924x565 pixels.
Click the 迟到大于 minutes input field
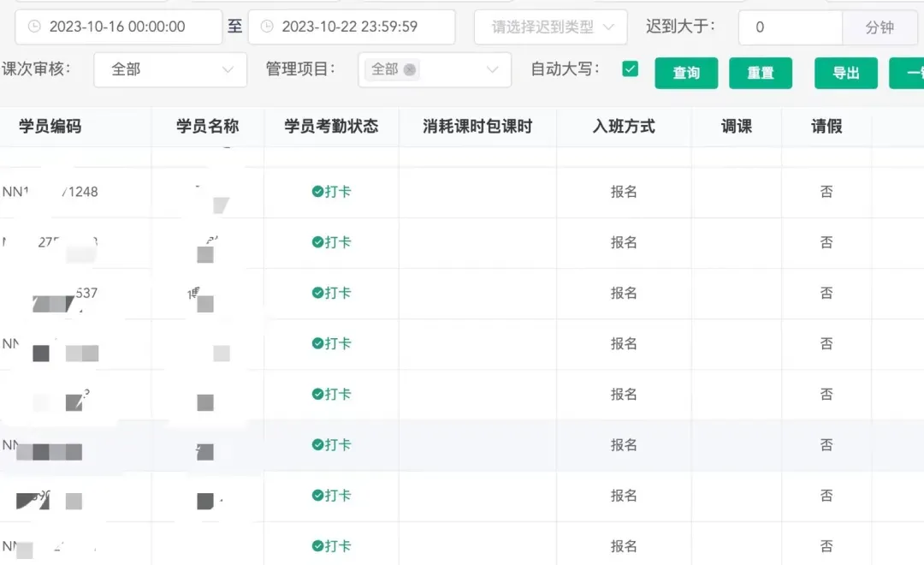[x=790, y=27]
